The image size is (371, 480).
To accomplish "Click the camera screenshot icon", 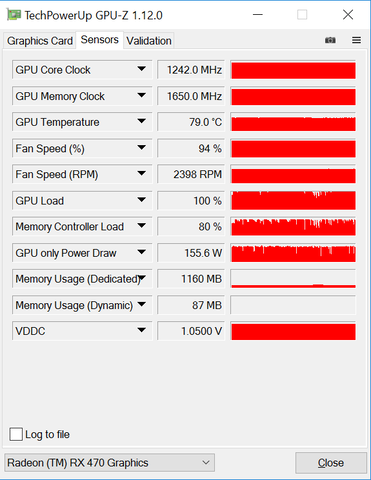I will 330,40.
